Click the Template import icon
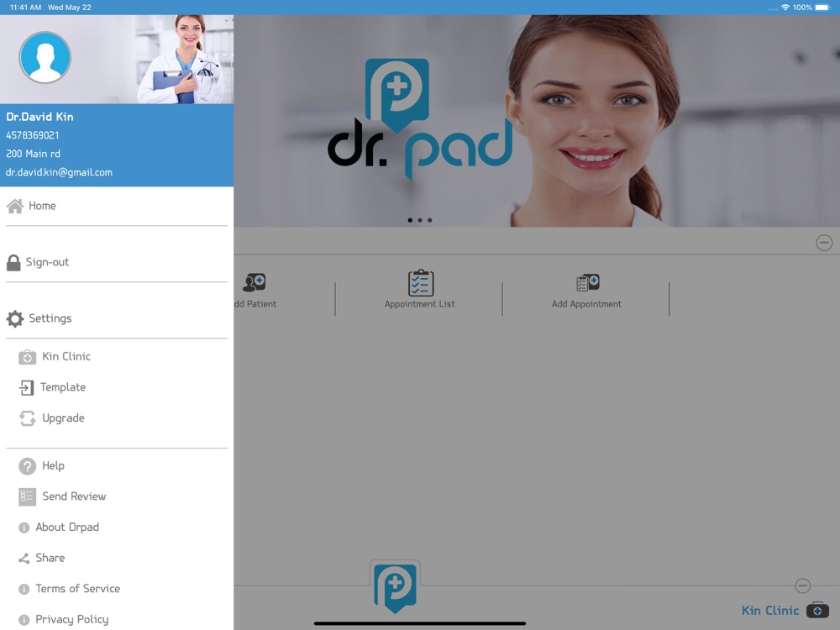Viewport: 840px width, 630px height. [26, 387]
